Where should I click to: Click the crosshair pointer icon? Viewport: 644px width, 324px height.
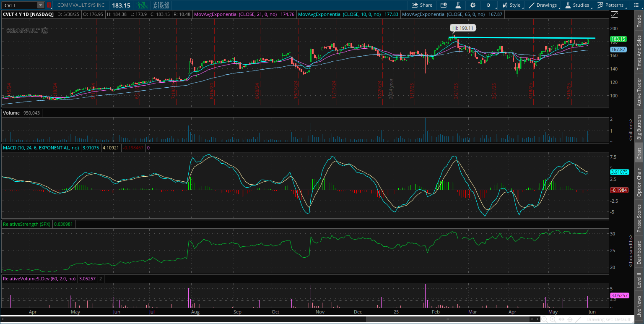click(570, 319)
